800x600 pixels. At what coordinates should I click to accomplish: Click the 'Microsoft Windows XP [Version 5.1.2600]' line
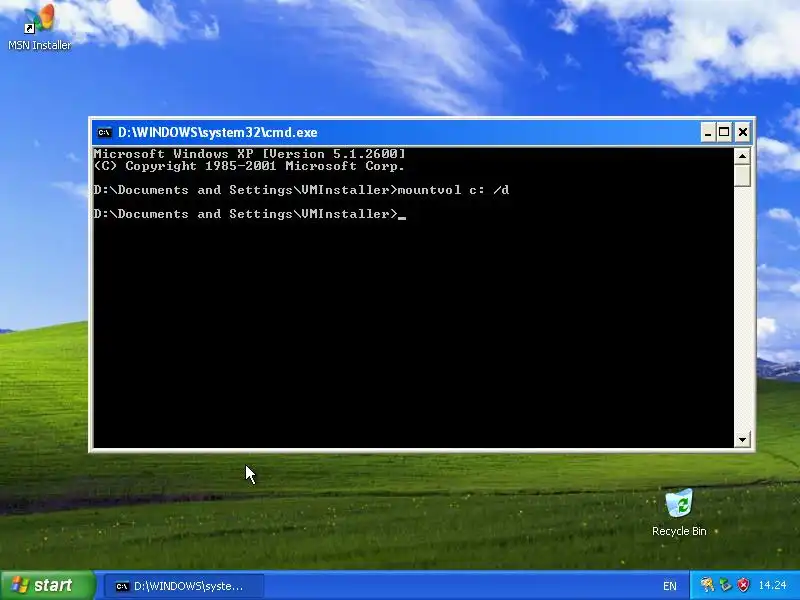click(249, 154)
